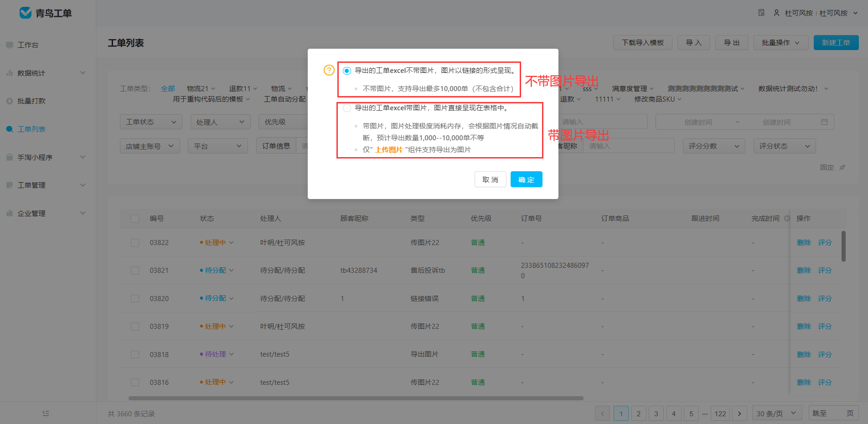Image resolution: width=868 pixels, height=424 pixels.
Task: Click the 导入 button
Action: [694, 43]
